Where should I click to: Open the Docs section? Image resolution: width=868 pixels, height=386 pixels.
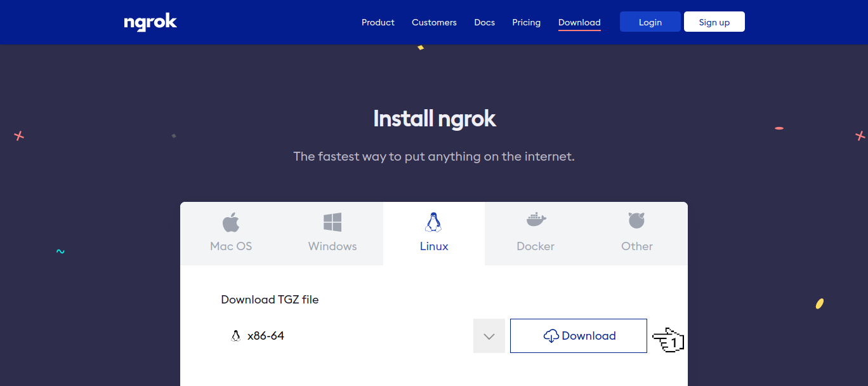click(484, 22)
